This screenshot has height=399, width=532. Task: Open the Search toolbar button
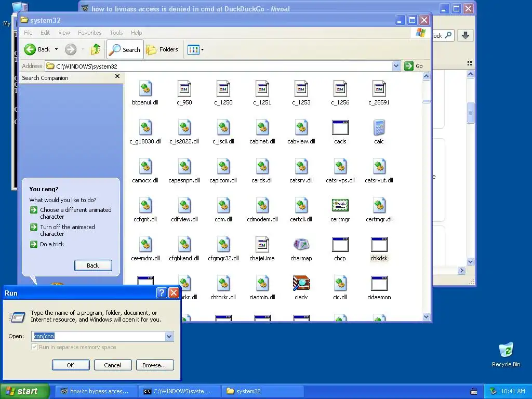(125, 49)
